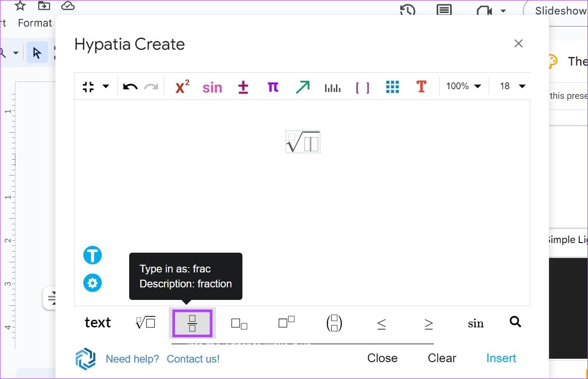Open the ± operators menu
The height and width of the screenshot is (379, 588).
coord(243,87)
